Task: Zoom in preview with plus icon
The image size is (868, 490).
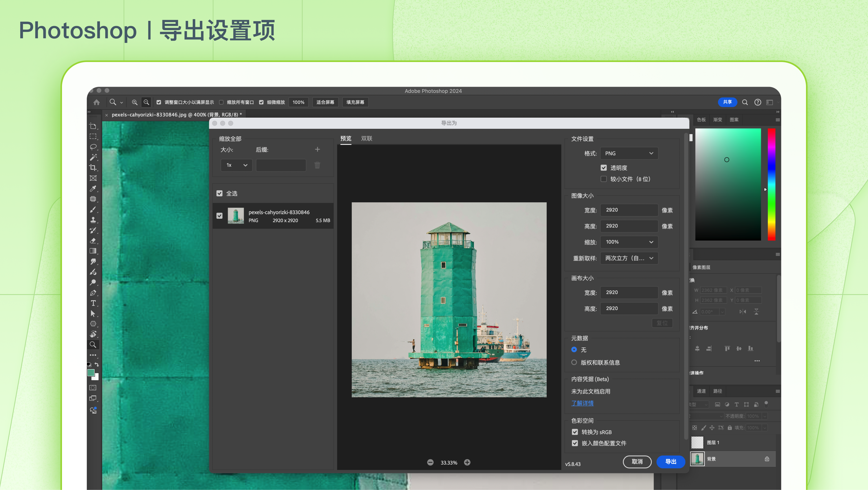Action: point(467,462)
